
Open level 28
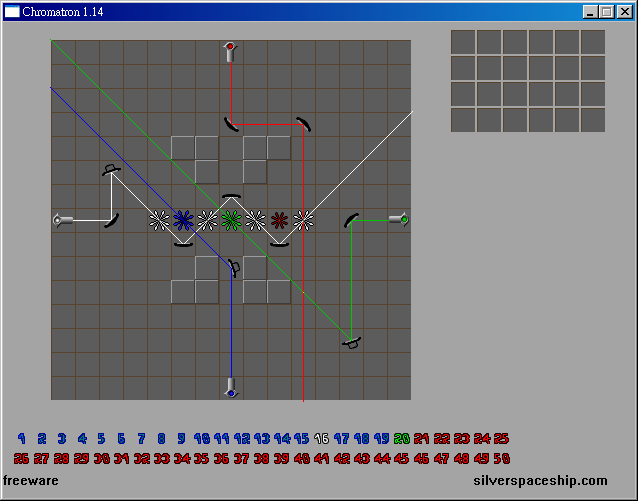pos(61,459)
